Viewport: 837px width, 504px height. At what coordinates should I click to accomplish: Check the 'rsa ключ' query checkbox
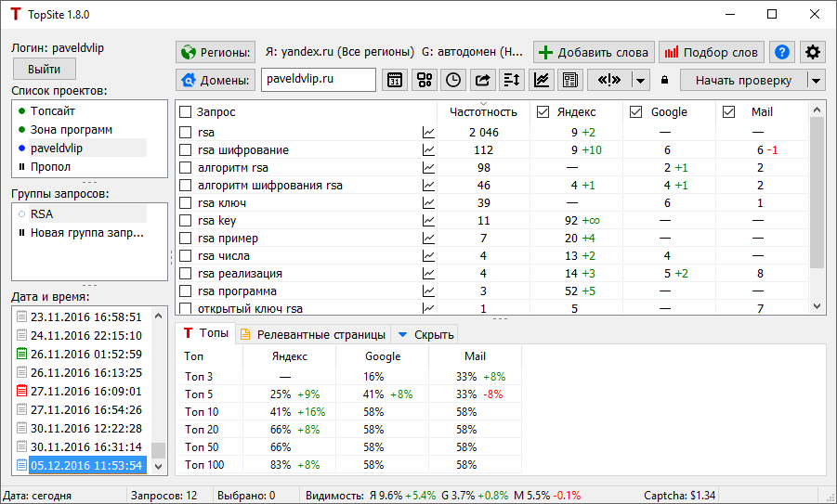pyautogui.click(x=185, y=202)
